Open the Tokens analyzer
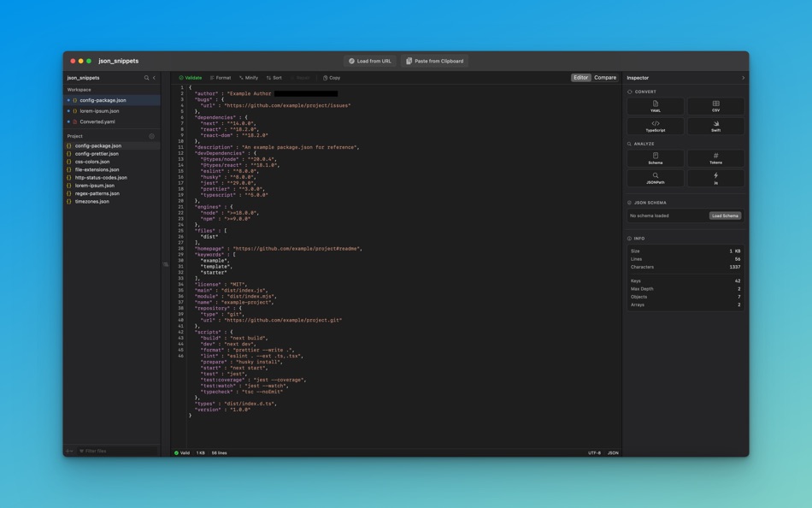This screenshot has height=508, width=812. (716, 159)
